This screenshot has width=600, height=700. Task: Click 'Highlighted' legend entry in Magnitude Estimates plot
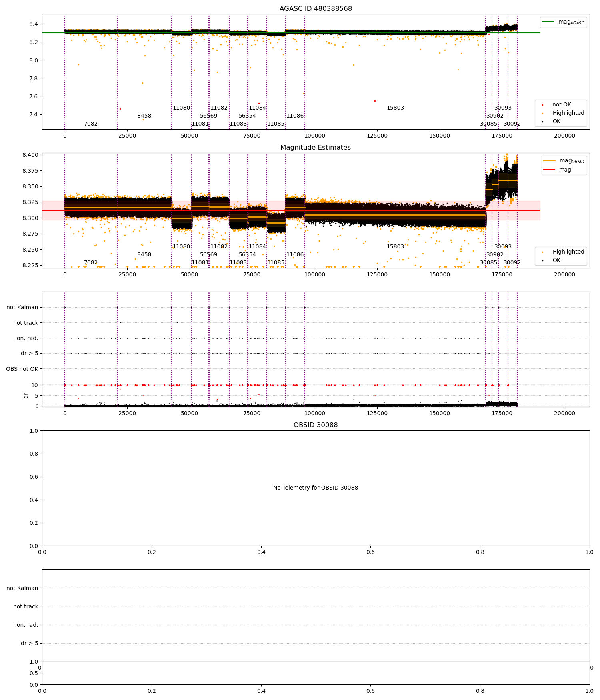(568, 252)
